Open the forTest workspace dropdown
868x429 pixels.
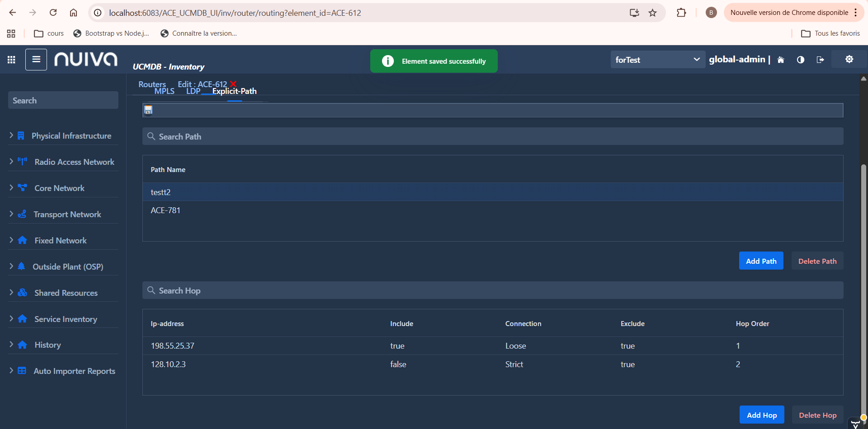657,60
